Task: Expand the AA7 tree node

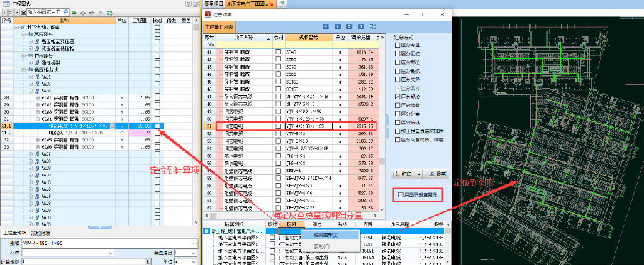Action: pyautogui.click(x=31, y=154)
